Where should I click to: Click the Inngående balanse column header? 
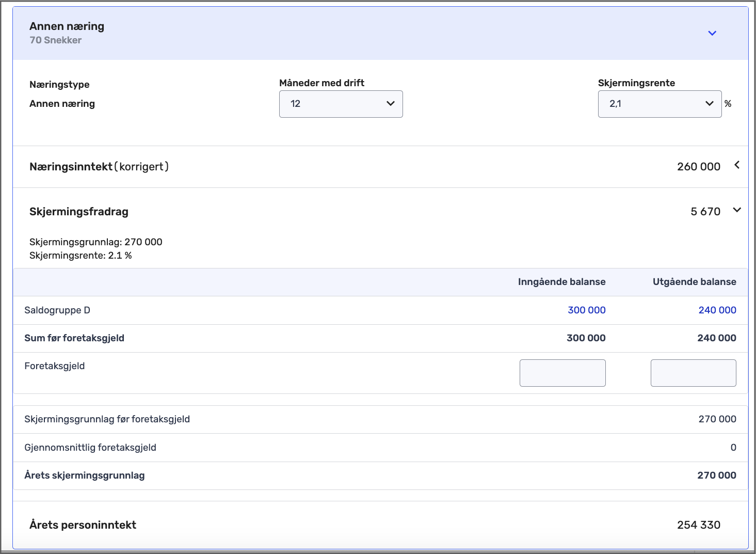pyautogui.click(x=561, y=282)
